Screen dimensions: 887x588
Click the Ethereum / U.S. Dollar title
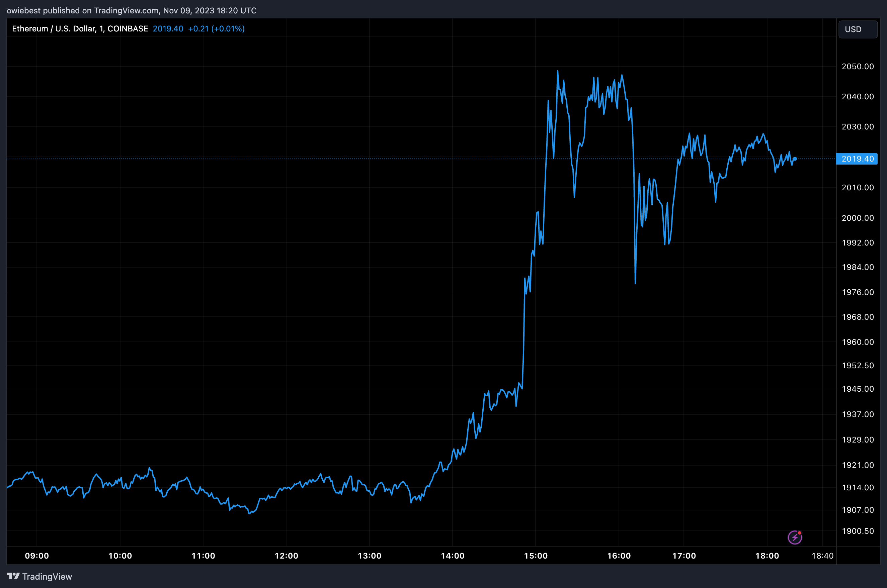(x=80, y=29)
